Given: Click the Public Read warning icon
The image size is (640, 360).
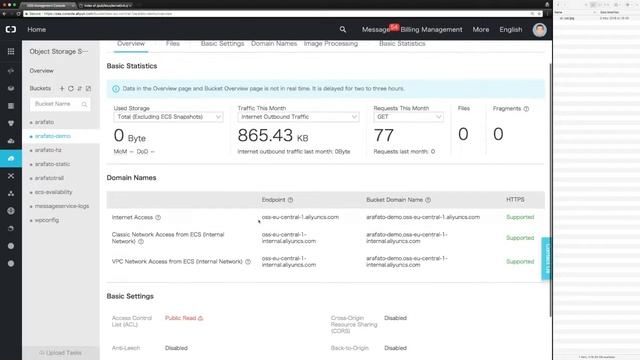Looking at the screenshot, I should [200, 318].
